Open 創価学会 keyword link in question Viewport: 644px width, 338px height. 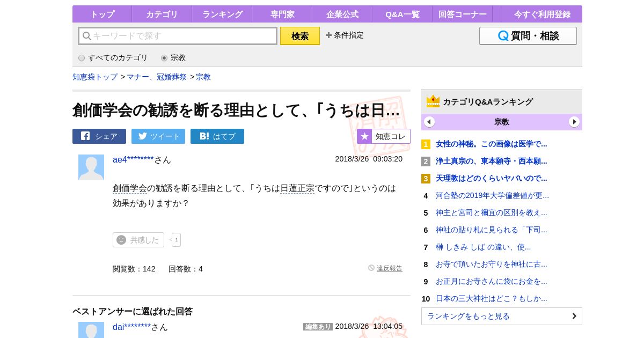(x=130, y=188)
